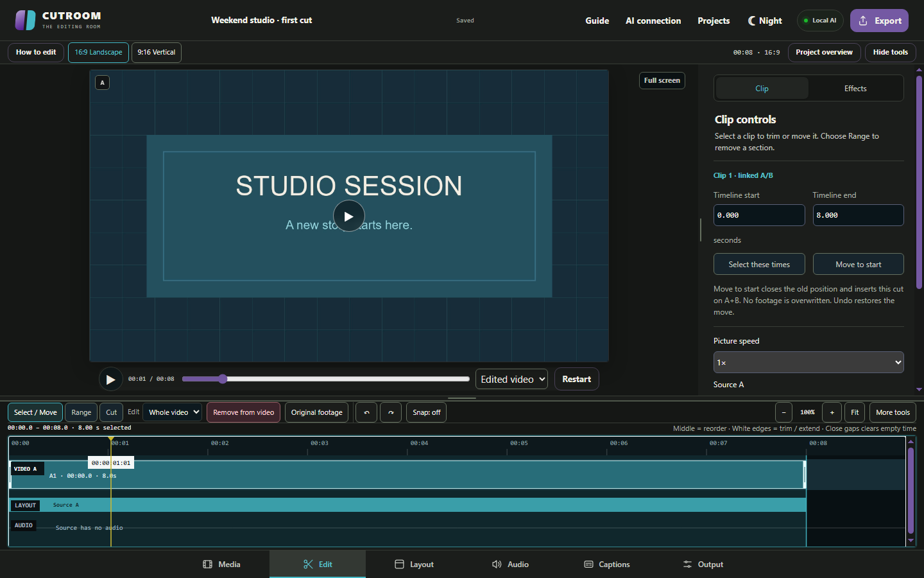
Task: Click the Full screen button
Action: [x=662, y=80]
